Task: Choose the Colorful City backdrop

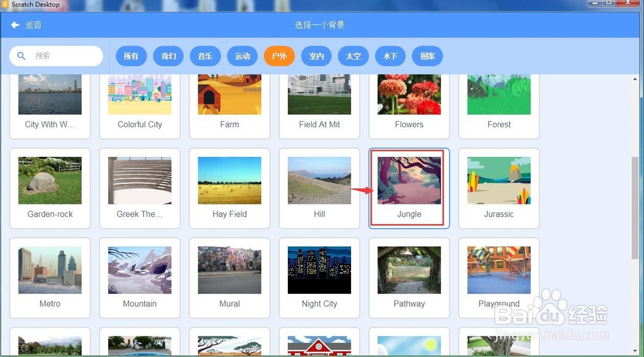Action: [140, 106]
